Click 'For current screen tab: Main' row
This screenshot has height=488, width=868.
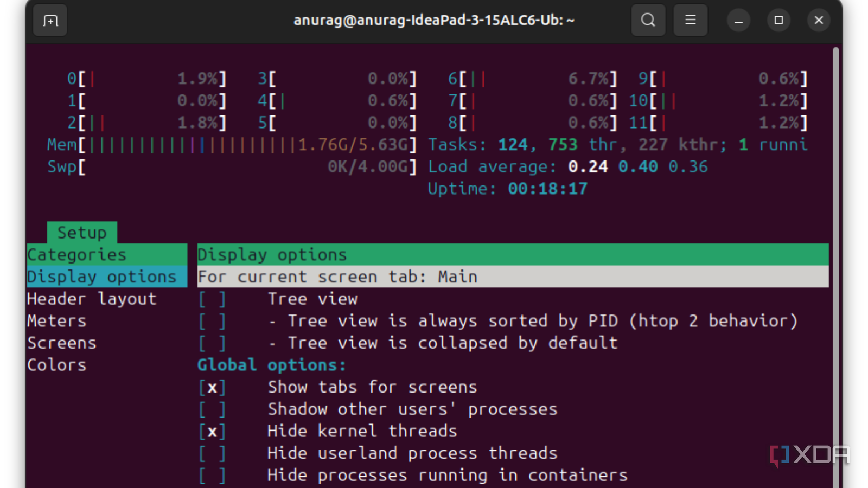click(513, 277)
